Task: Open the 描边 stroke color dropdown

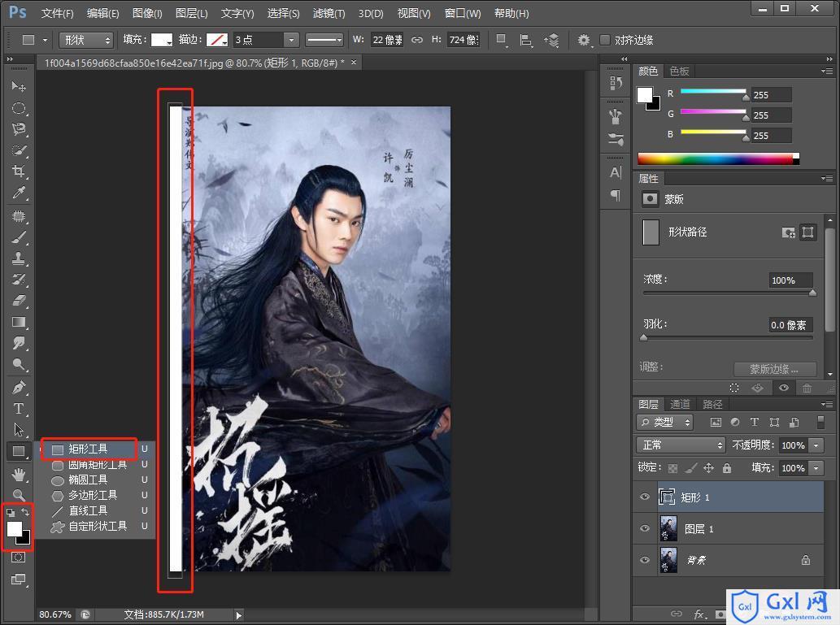Action: point(217,40)
